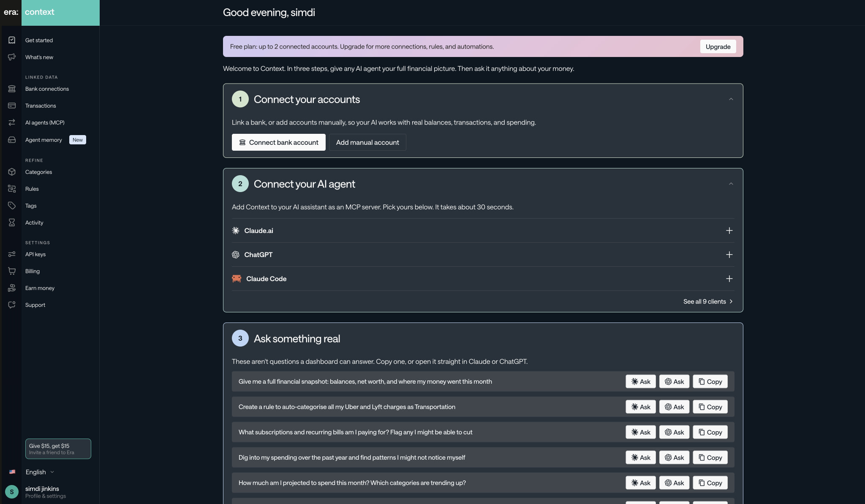Copy the Uber and Lyft rule prompt
The height and width of the screenshot is (504, 865).
pyautogui.click(x=710, y=407)
